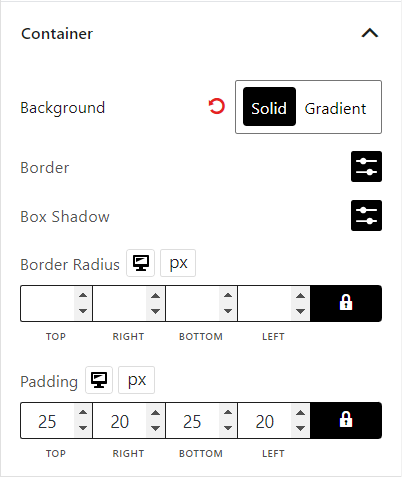Click the Border Radius right input field
This screenshot has height=477, width=402.
tap(120, 303)
